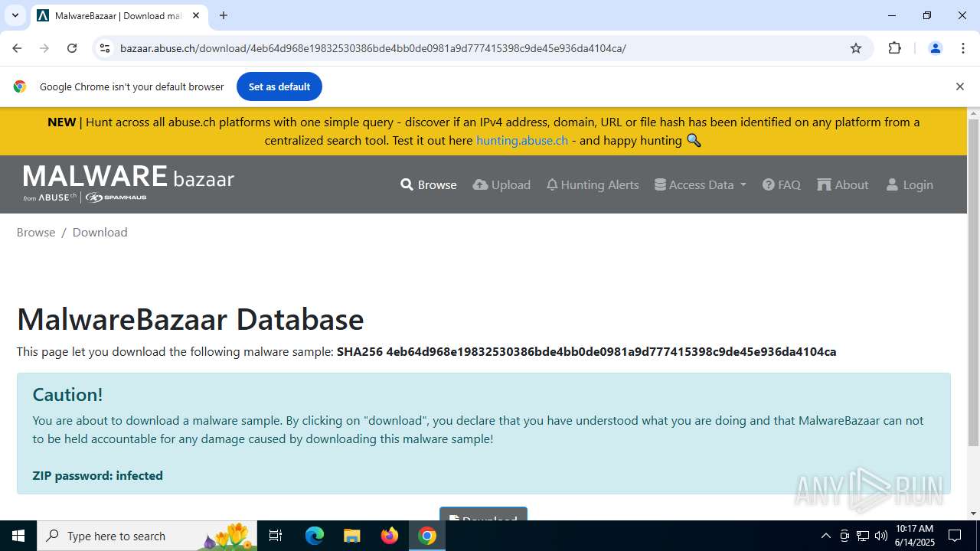
Task: Open the FAQ page
Action: coord(782,184)
